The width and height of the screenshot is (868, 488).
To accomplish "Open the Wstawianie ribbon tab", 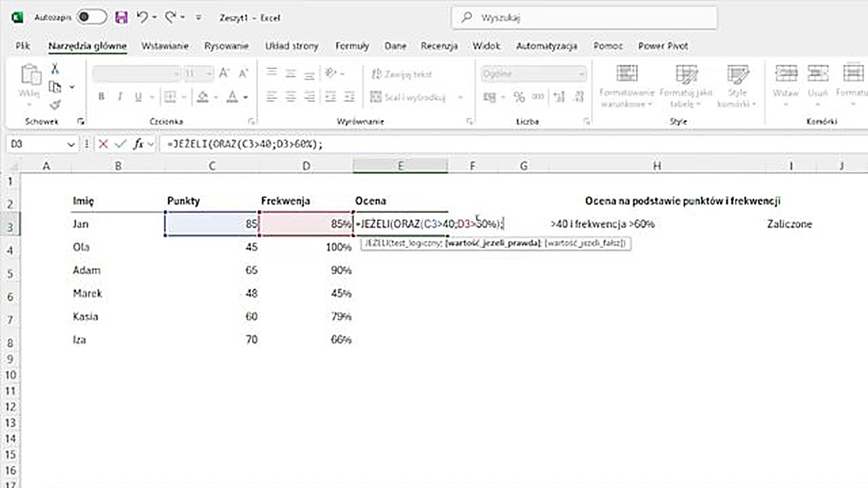I will tap(165, 46).
